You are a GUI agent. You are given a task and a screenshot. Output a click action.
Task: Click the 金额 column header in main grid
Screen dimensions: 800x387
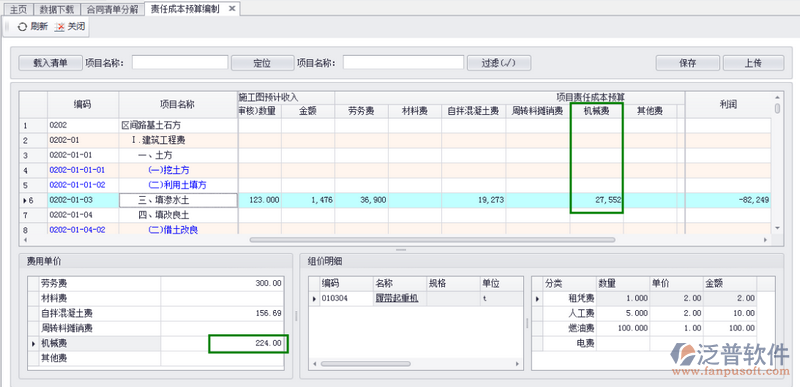tap(308, 111)
